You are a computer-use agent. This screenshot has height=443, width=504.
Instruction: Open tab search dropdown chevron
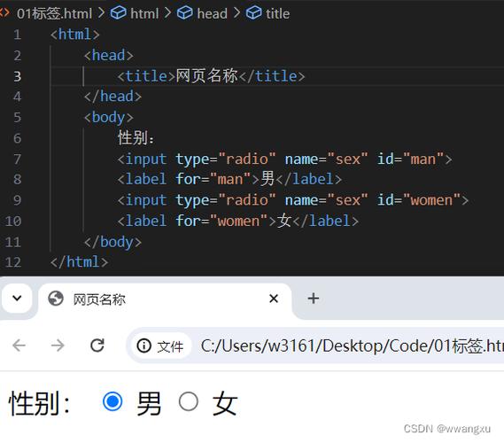(17, 298)
